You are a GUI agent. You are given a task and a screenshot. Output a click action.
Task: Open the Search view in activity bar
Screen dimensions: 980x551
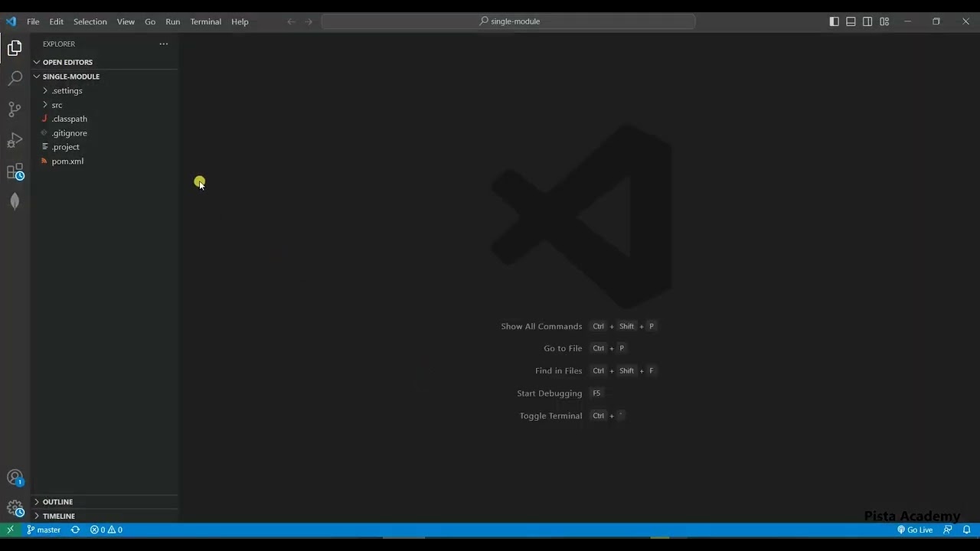click(x=15, y=79)
